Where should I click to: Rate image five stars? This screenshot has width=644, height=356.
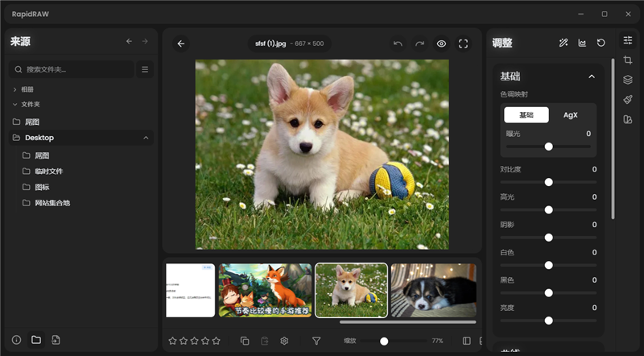[216, 341]
